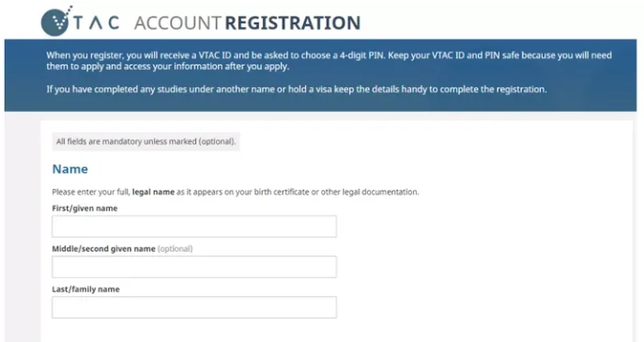644x342 pixels.
Task: Click the VTAC circular logo icon
Action: tap(55, 23)
